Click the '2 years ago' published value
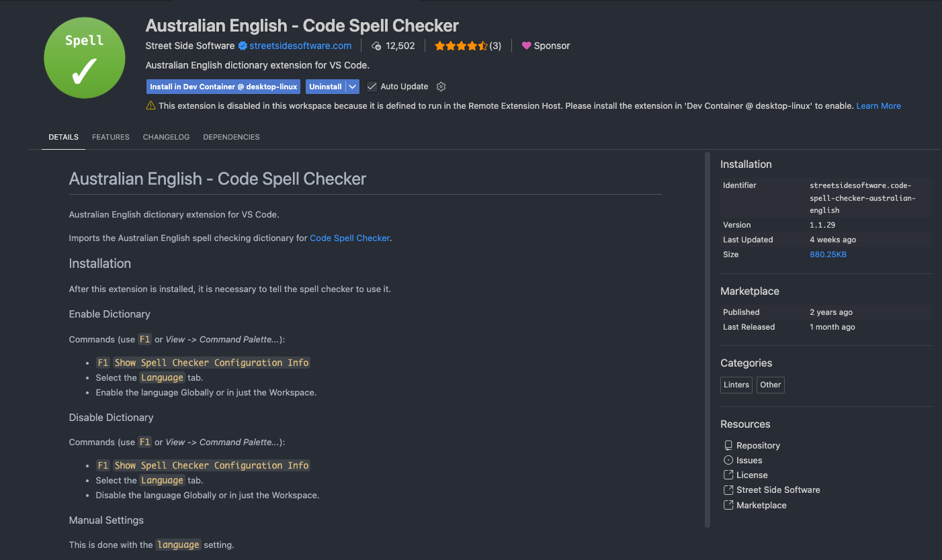This screenshot has height=560, width=942. [831, 312]
